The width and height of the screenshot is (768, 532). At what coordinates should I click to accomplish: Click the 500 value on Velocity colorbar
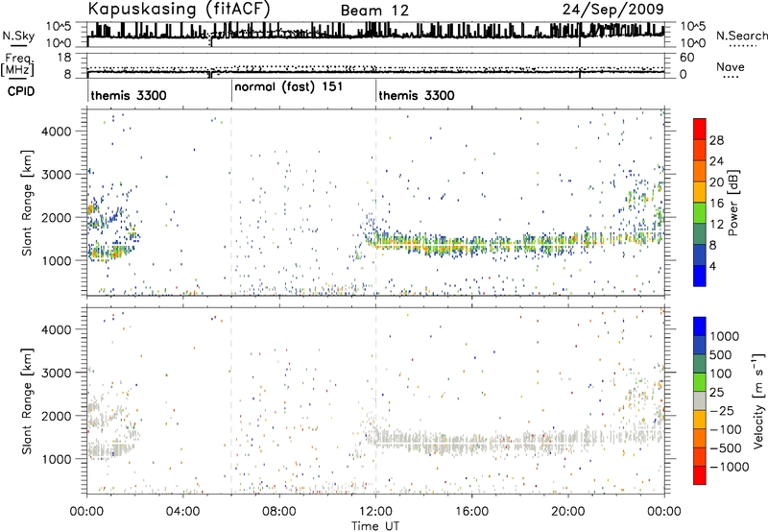click(720, 355)
